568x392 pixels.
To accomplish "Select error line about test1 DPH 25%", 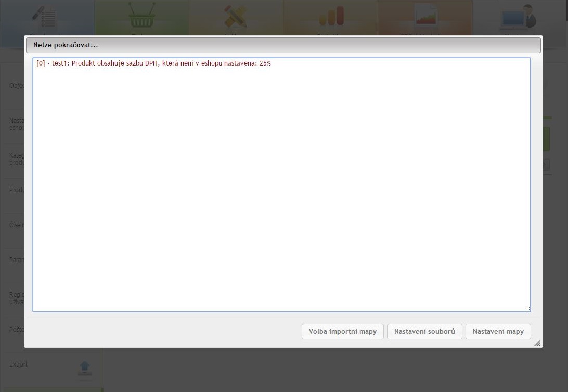I will (x=153, y=63).
